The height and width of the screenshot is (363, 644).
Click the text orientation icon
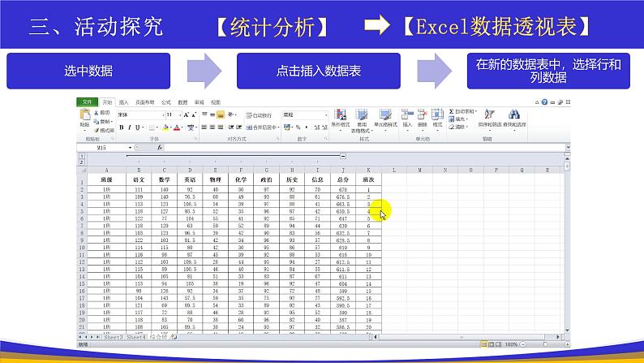click(231, 115)
